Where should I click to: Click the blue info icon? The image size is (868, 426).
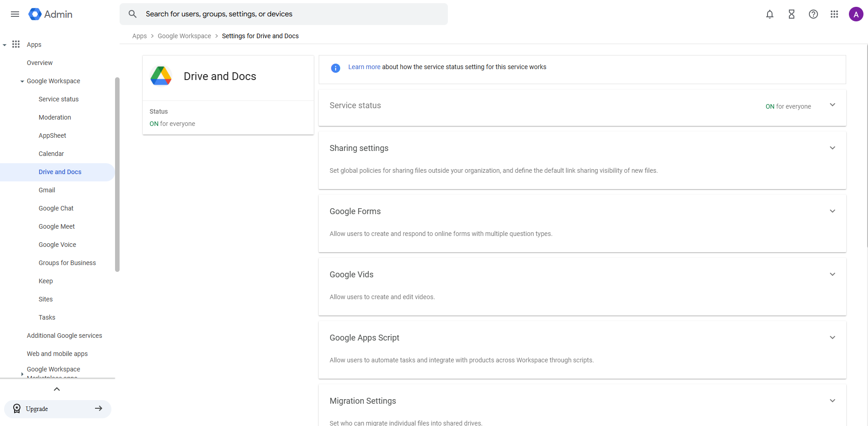336,68
